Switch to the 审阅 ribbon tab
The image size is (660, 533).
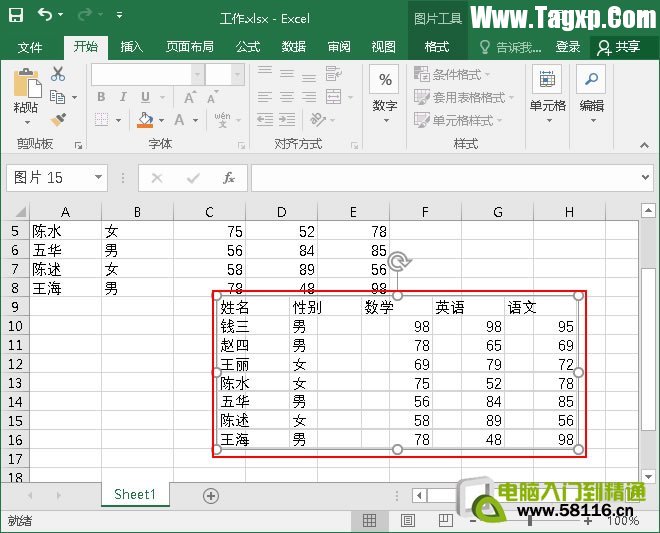339,47
